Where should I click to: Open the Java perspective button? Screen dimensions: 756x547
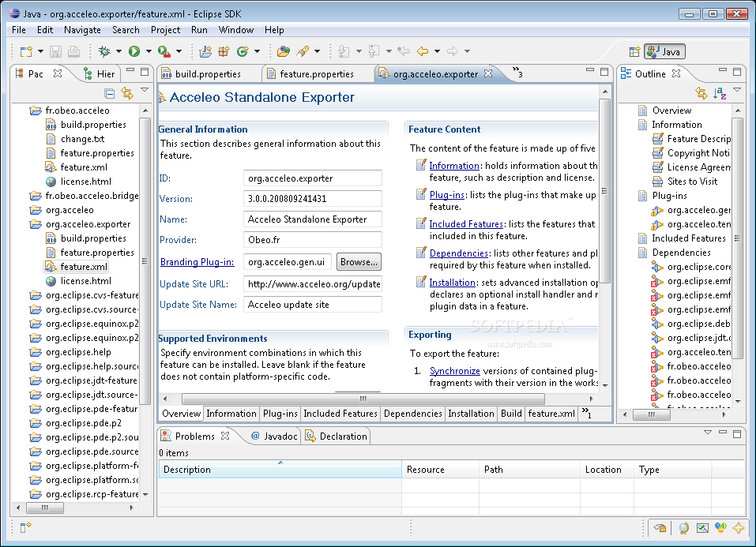tap(664, 51)
